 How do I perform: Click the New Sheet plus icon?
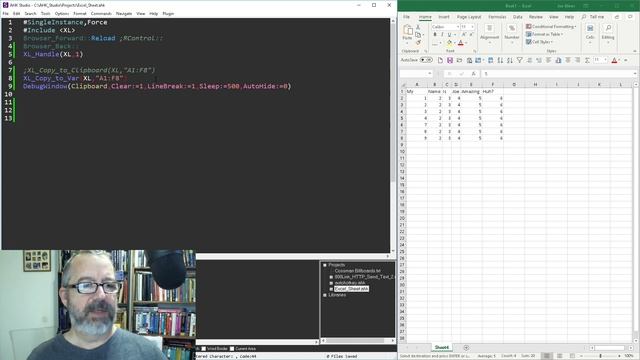(x=466, y=348)
